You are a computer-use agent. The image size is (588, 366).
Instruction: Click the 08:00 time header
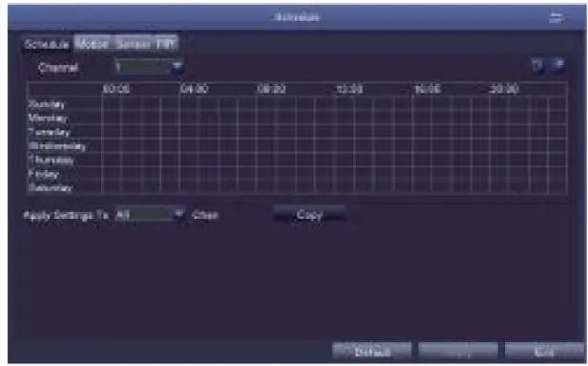pos(271,89)
